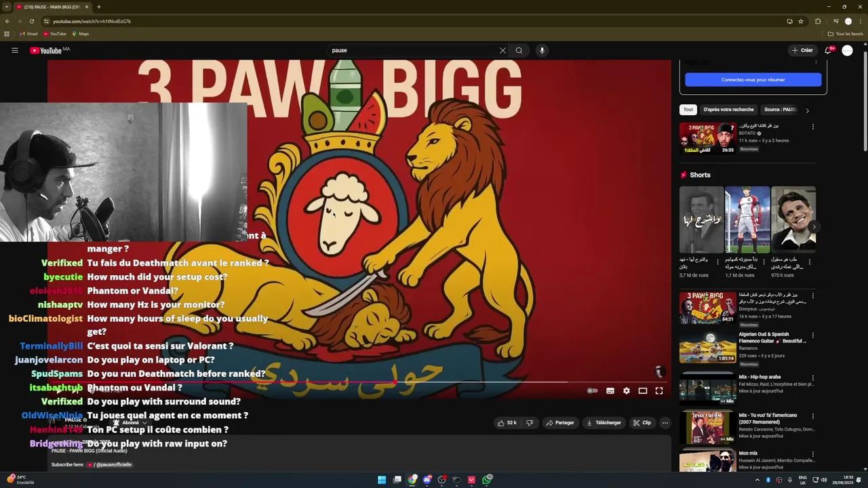
Task: Click the Partager button
Action: click(560, 423)
